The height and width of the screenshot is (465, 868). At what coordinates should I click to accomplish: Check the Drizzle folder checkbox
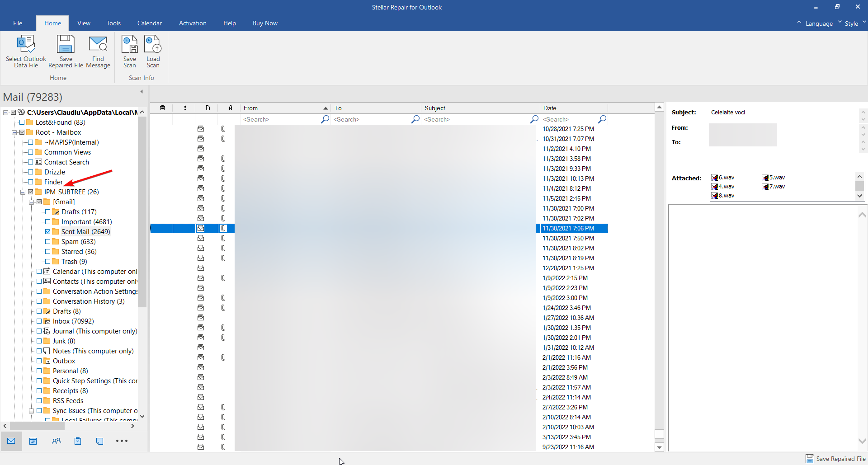click(31, 172)
